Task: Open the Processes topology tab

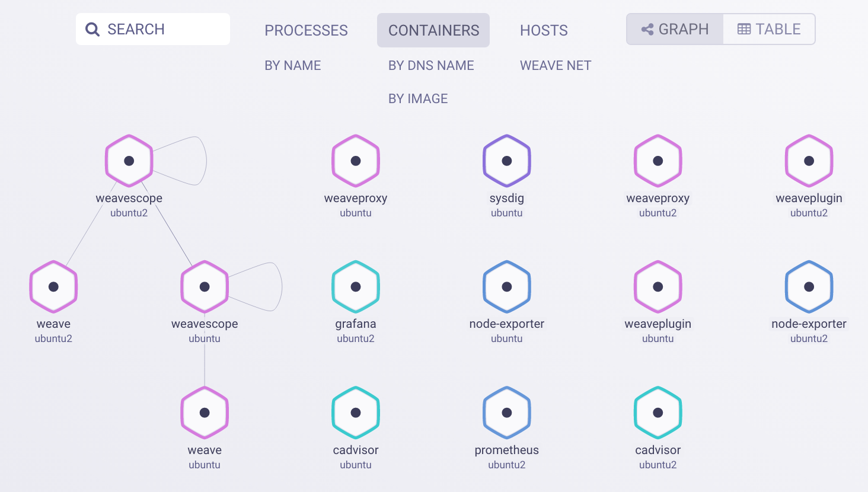Action: click(x=306, y=30)
